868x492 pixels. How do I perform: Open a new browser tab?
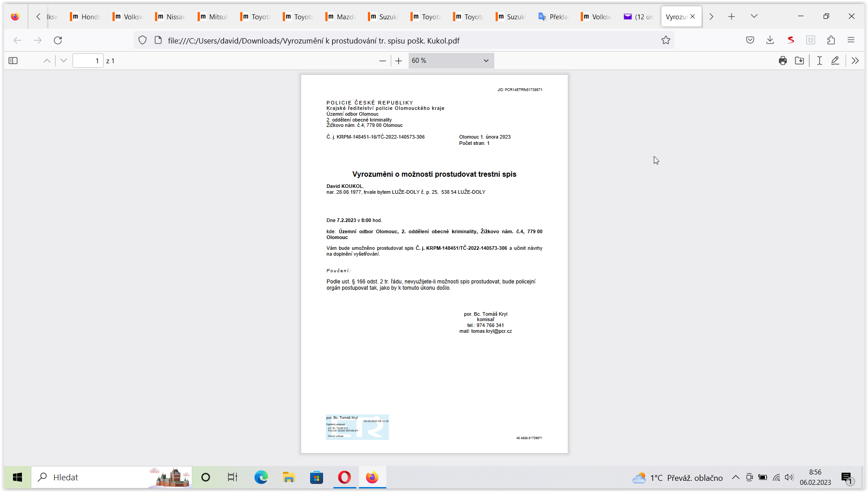(731, 17)
